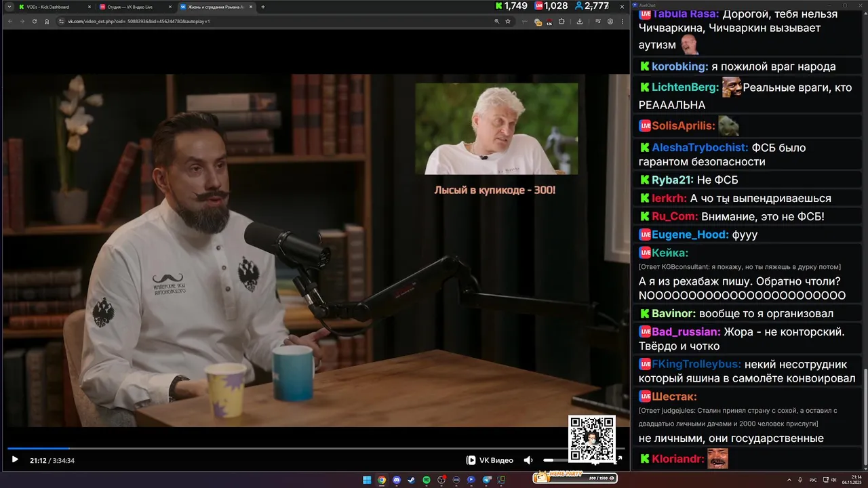Select username Bad_russian in chat
This screenshot has height=488, width=868.
[x=686, y=331]
